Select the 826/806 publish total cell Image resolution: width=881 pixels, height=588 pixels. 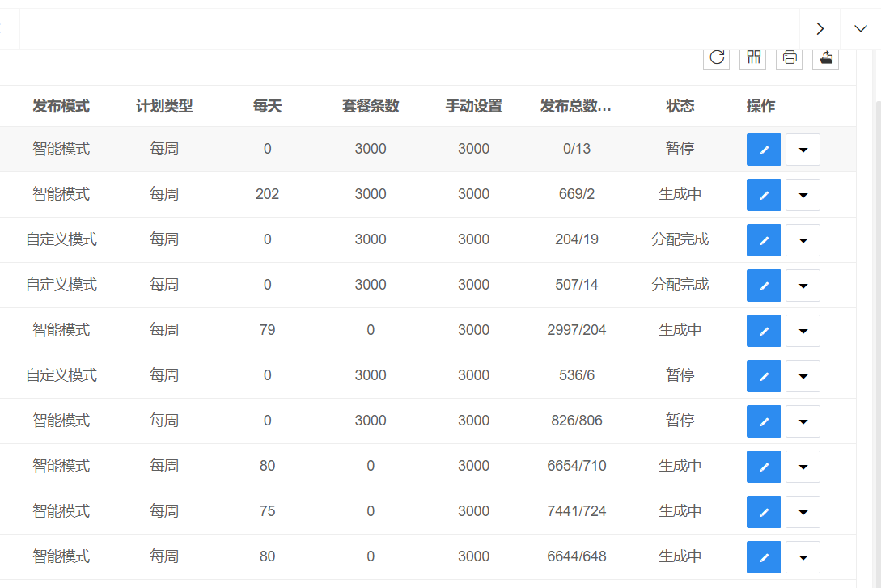pyautogui.click(x=577, y=421)
